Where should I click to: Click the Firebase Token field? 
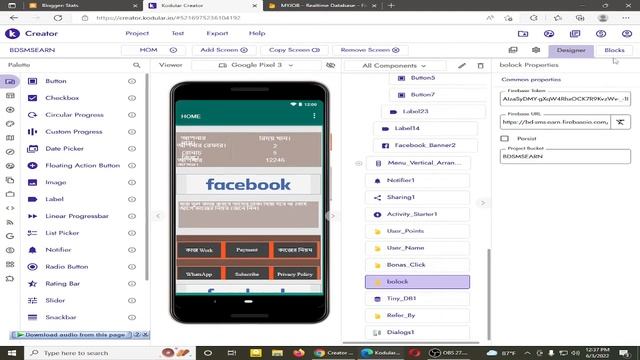point(565,99)
